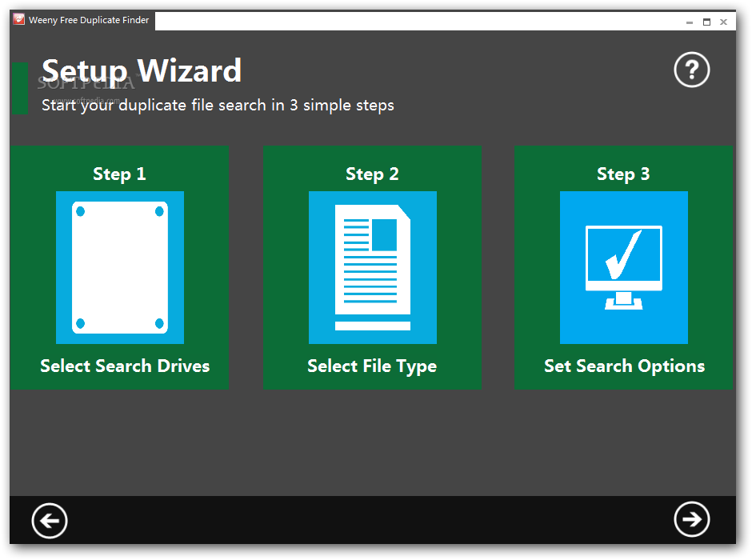Viewport: 752px width, 560px height.
Task: Click the 'Step 3' heading text
Action: [x=623, y=174]
